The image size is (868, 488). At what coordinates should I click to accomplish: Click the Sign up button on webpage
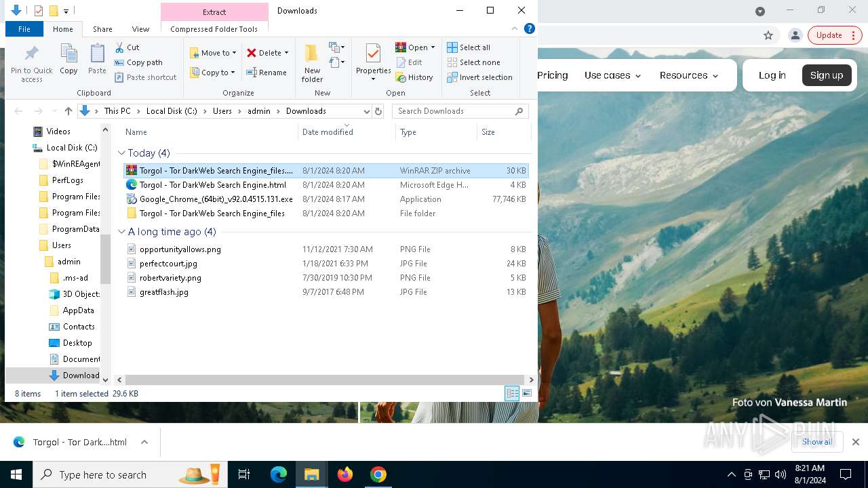click(827, 75)
